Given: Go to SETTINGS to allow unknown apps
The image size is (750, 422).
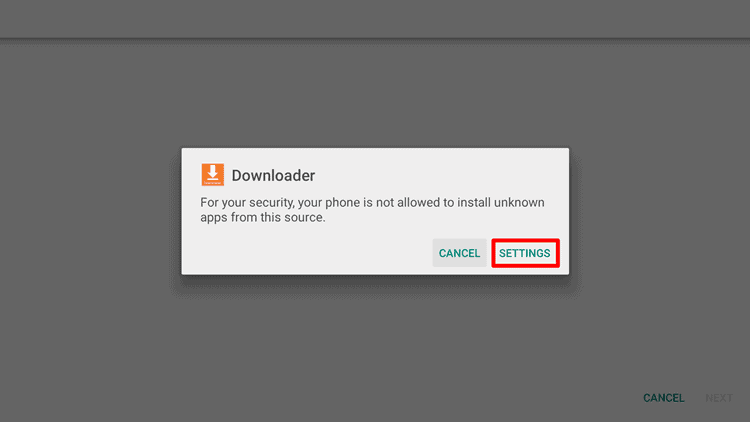Looking at the screenshot, I should tap(525, 253).
